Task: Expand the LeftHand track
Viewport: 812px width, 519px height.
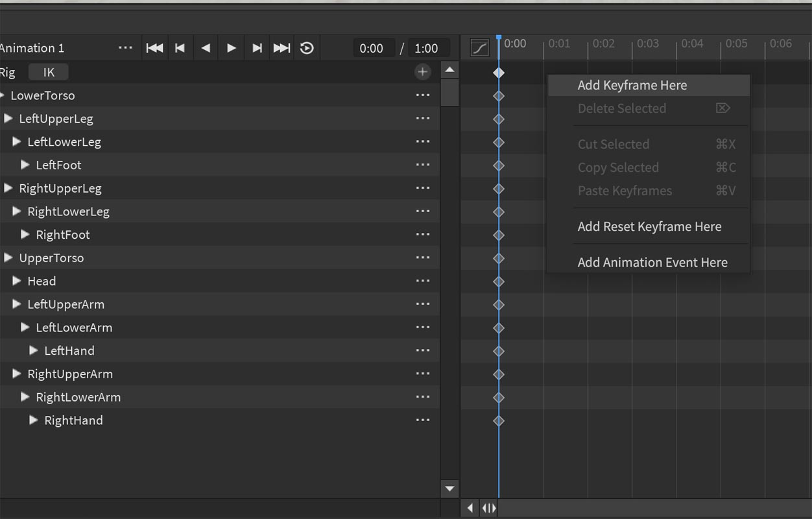Action: 34,350
